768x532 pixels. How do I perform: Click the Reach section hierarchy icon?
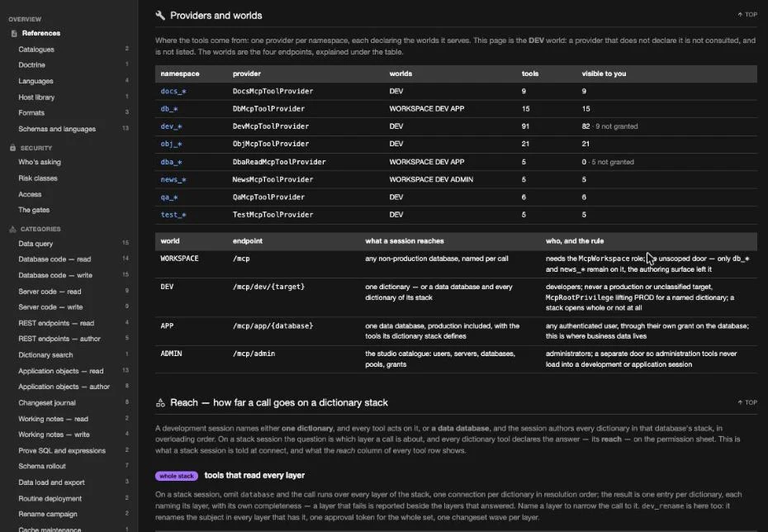tap(160, 402)
